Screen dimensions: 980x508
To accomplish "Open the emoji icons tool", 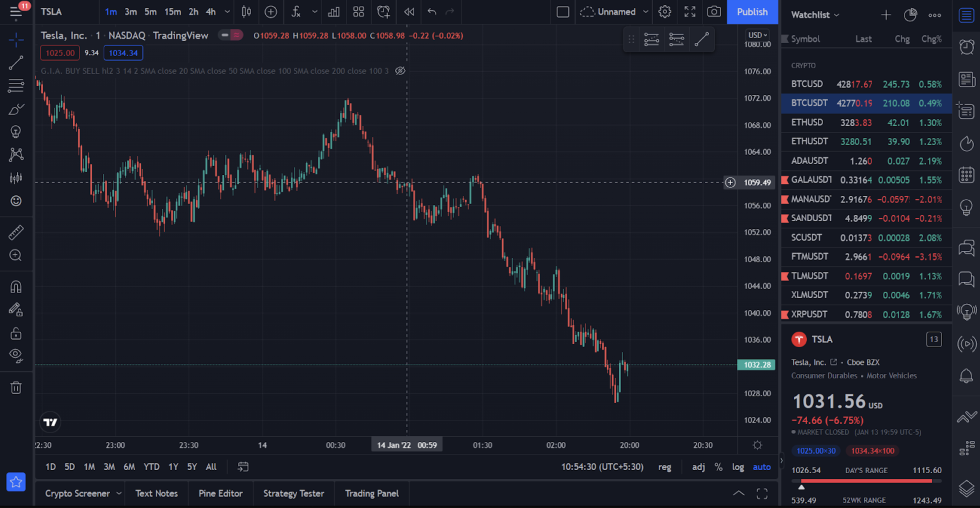I will [x=16, y=201].
